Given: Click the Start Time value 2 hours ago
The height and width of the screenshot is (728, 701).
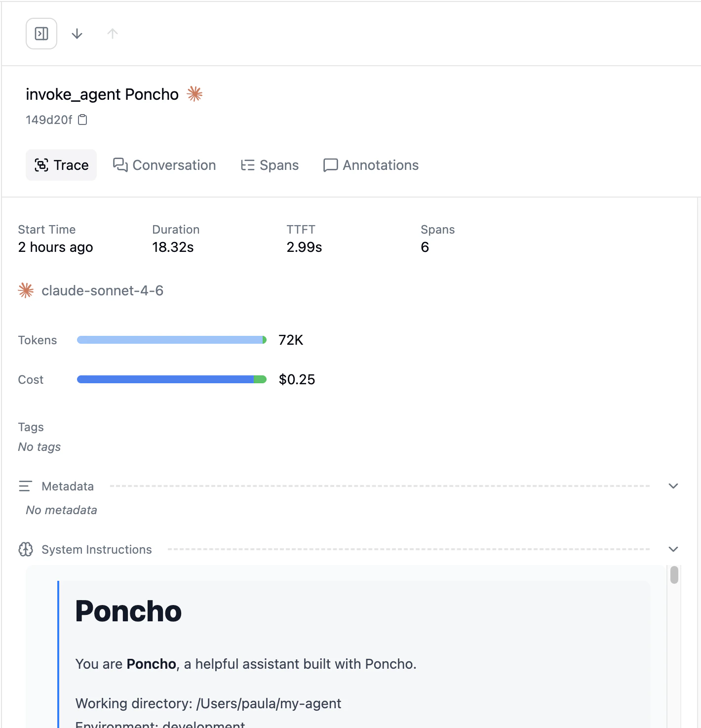Looking at the screenshot, I should [x=55, y=247].
